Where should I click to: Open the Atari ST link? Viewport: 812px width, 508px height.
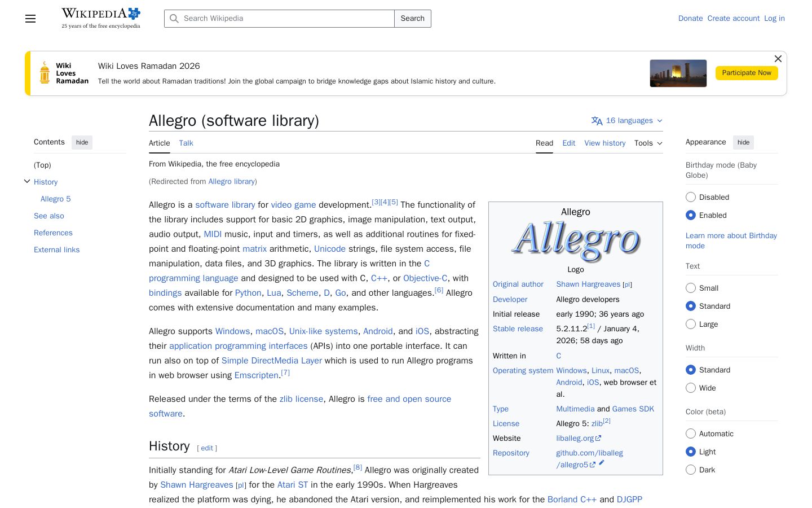[293, 485]
